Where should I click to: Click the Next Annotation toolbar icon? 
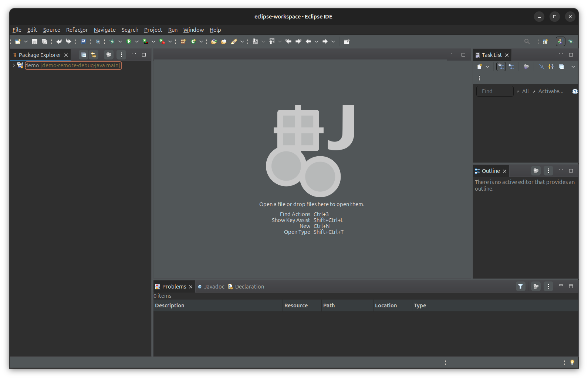pos(255,41)
